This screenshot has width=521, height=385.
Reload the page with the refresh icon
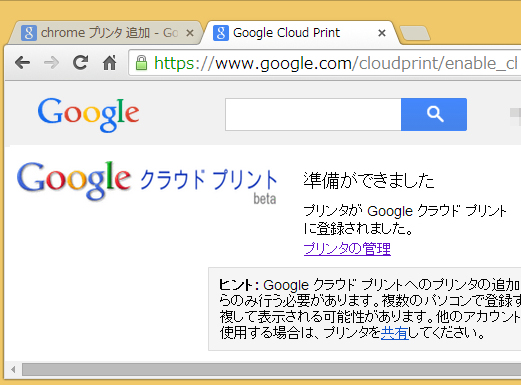click(x=80, y=62)
